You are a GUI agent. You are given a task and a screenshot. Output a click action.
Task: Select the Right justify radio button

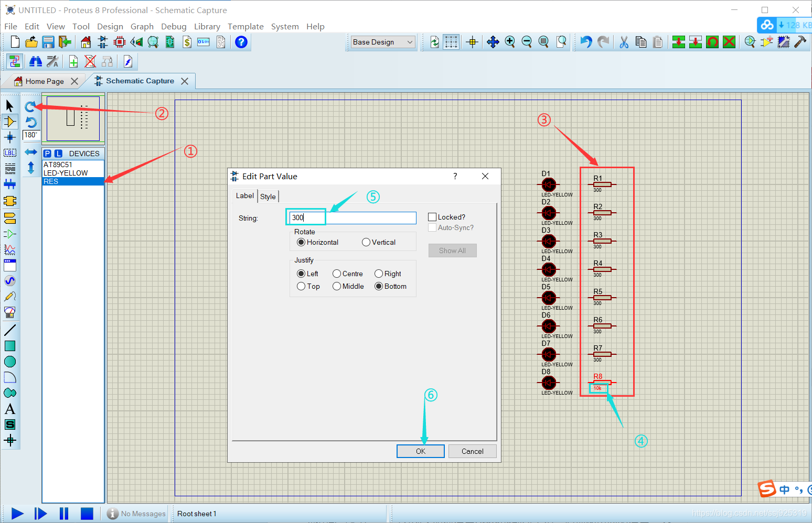[379, 274]
